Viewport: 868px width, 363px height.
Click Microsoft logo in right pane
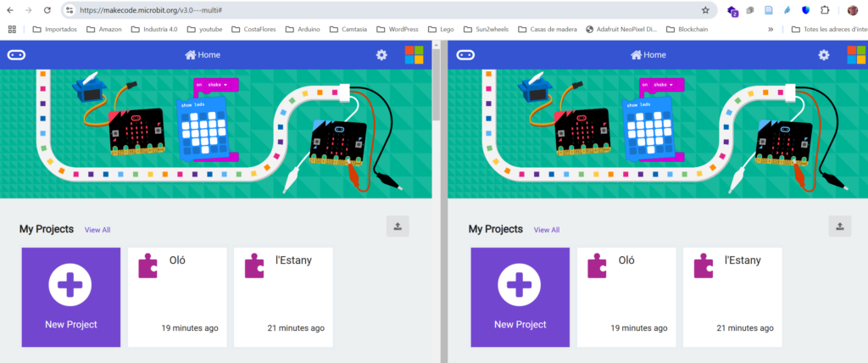tap(856, 55)
